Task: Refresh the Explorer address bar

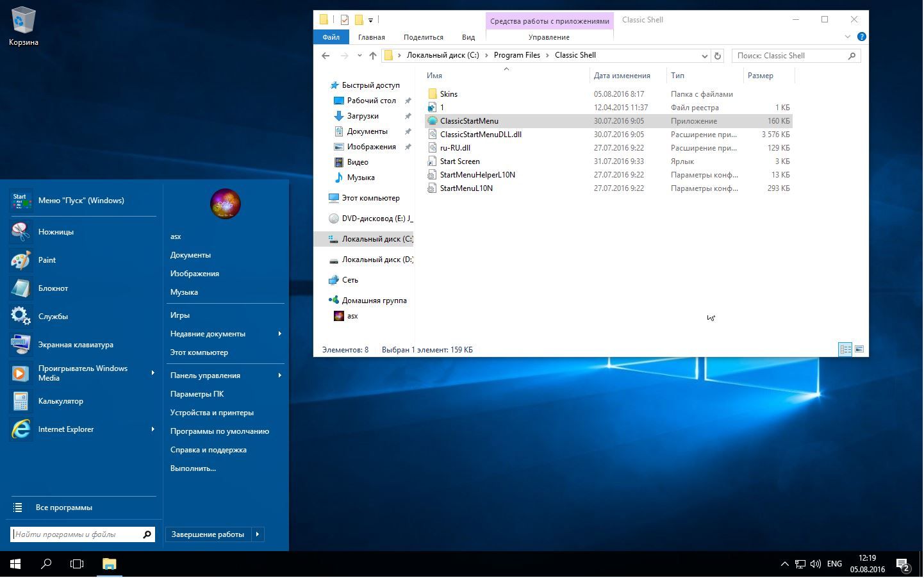Action: 718,56
